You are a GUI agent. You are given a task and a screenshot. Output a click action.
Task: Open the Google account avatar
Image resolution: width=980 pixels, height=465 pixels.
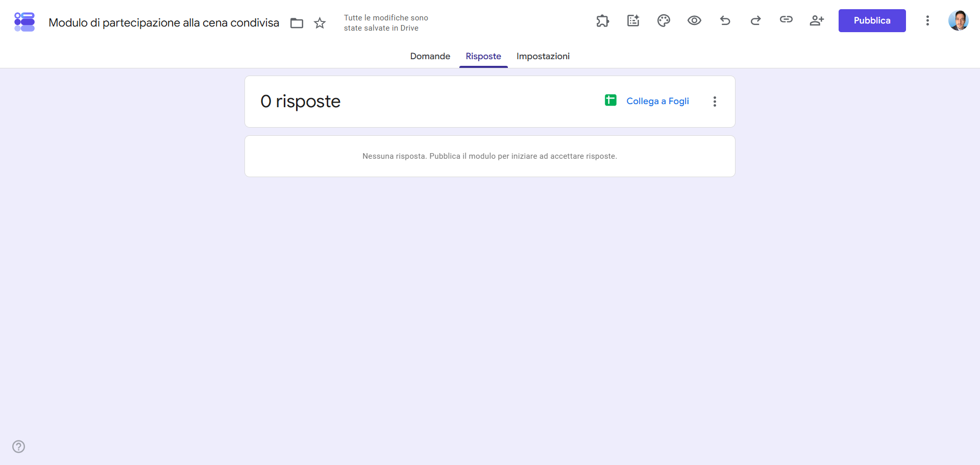point(958,20)
